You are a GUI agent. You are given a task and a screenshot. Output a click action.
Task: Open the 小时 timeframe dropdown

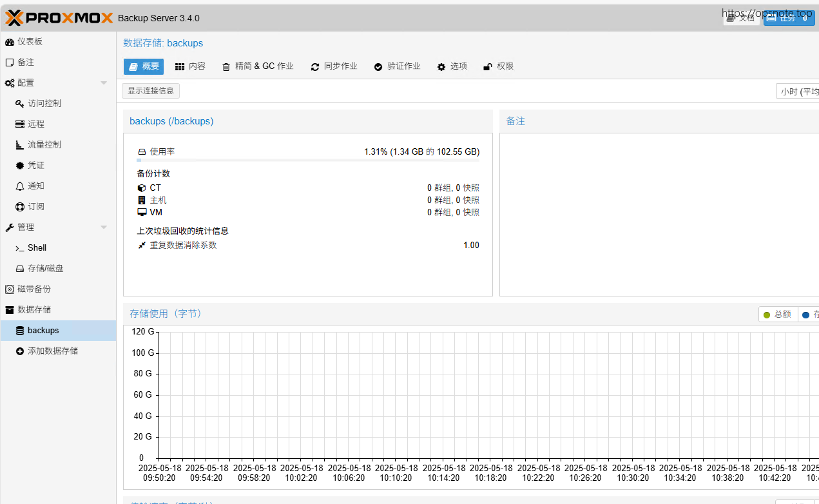tap(798, 92)
